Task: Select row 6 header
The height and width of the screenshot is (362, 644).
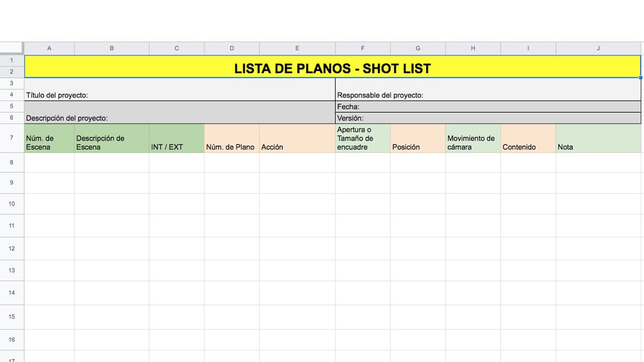Action: (x=12, y=118)
